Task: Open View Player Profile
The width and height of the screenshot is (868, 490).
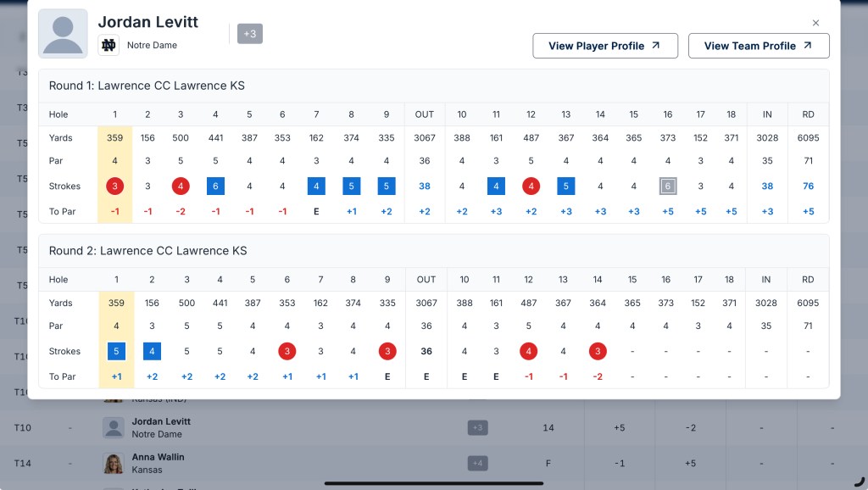Action: click(x=604, y=46)
